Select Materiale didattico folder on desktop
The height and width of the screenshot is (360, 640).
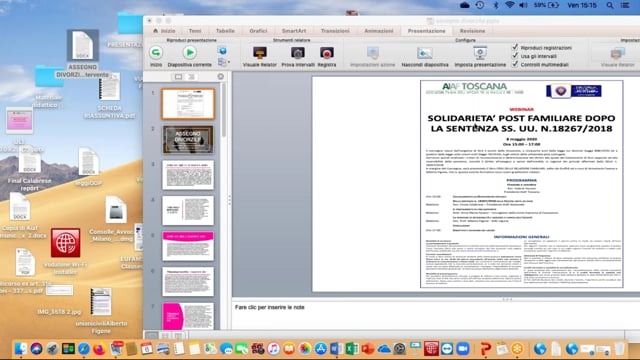click(x=49, y=76)
